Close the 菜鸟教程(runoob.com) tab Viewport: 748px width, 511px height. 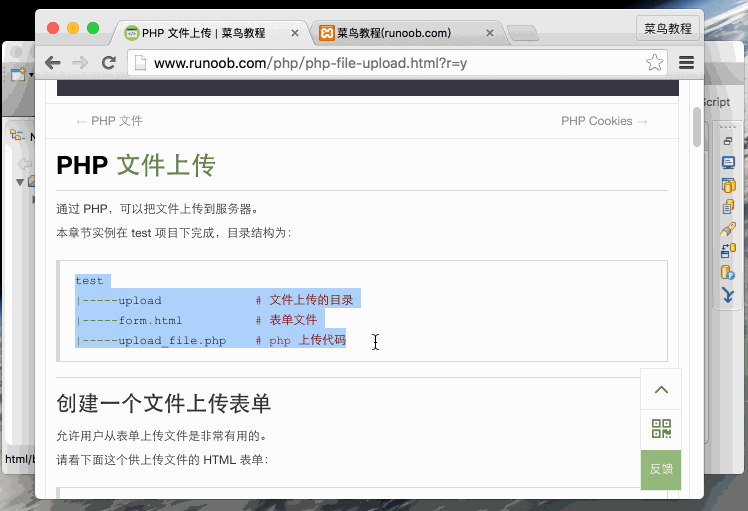point(490,33)
